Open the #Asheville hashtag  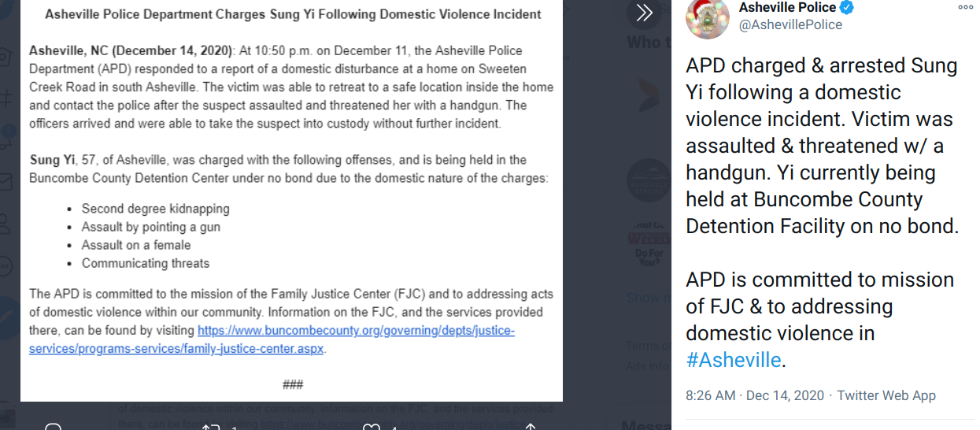coord(734,360)
